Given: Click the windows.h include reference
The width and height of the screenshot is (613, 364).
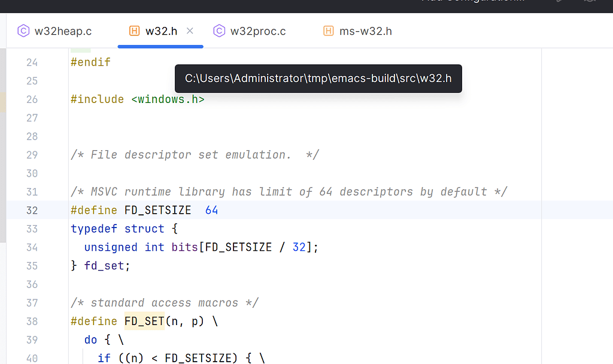Looking at the screenshot, I should [x=168, y=99].
